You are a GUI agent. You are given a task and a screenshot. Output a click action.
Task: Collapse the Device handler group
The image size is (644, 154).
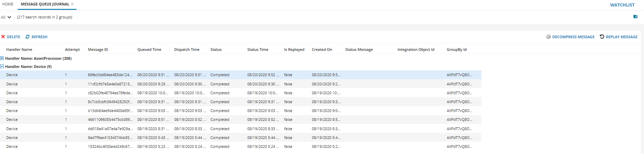click(x=2, y=67)
